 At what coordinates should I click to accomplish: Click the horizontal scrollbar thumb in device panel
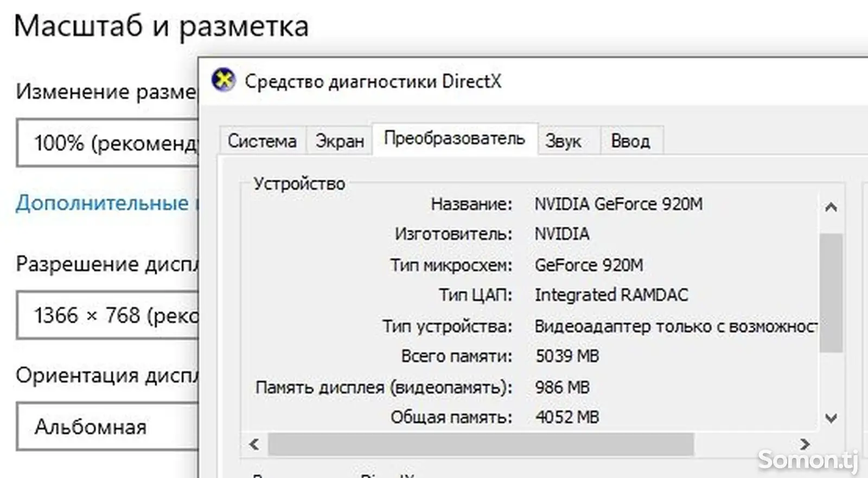pyautogui.click(x=481, y=444)
